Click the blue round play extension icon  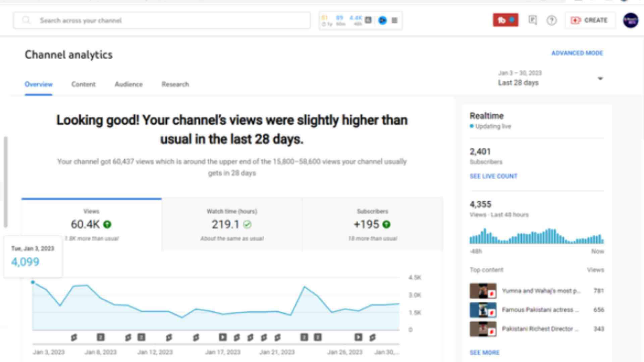[382, 20]
